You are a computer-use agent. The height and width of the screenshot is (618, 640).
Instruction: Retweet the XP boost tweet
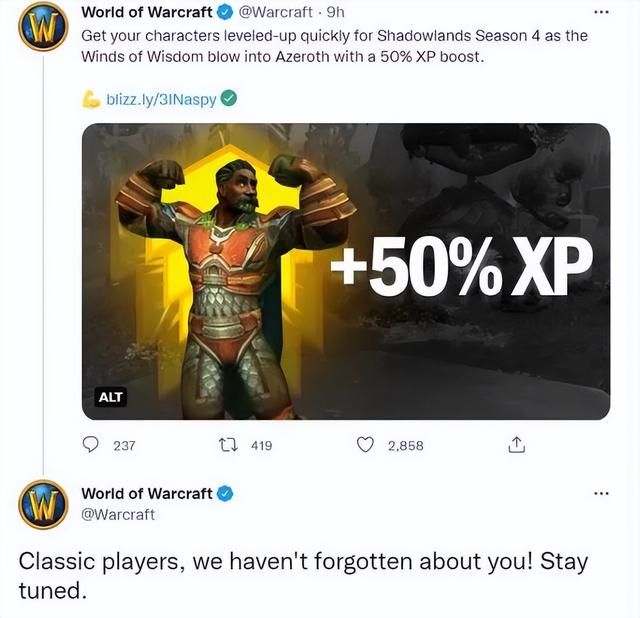pos(229,445)
